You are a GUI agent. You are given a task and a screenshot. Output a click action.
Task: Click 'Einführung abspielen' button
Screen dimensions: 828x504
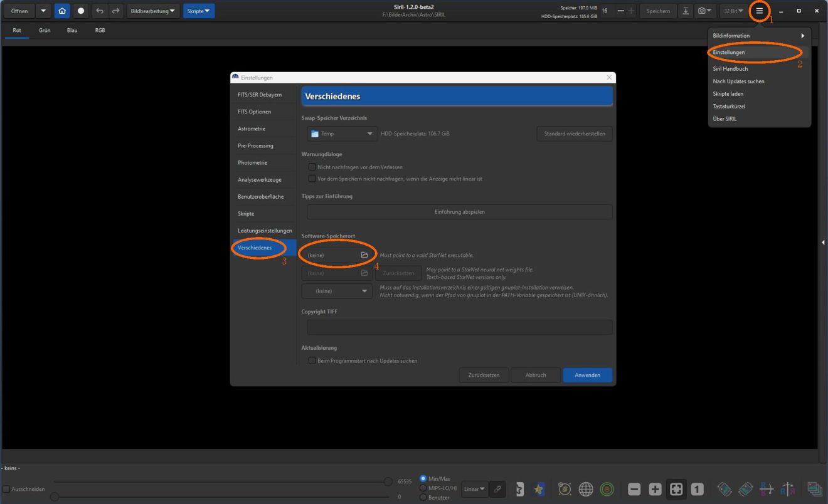(459, 212)
